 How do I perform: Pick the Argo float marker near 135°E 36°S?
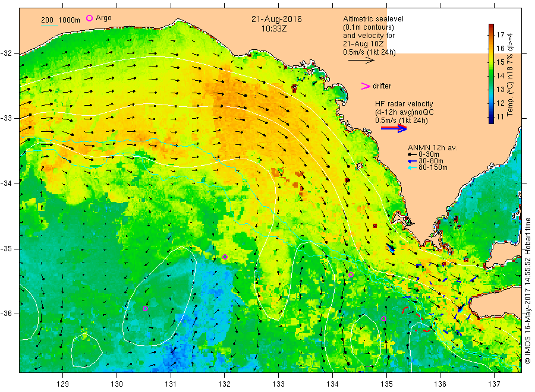click(x=383, y=319)
